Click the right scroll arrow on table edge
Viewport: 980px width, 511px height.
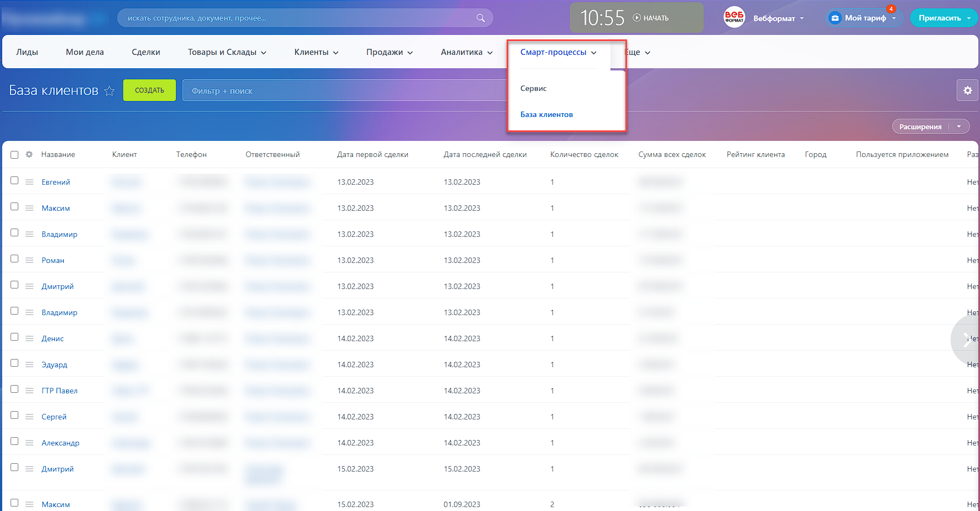point(967,340)
